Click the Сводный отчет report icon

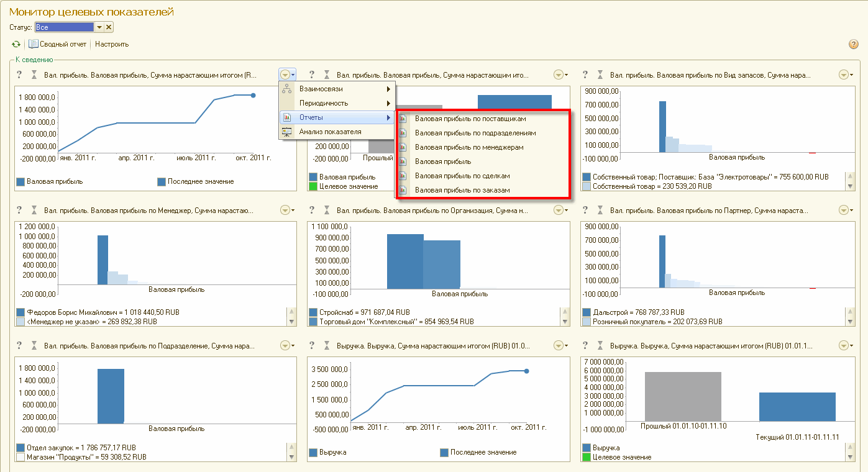[34, 44]
